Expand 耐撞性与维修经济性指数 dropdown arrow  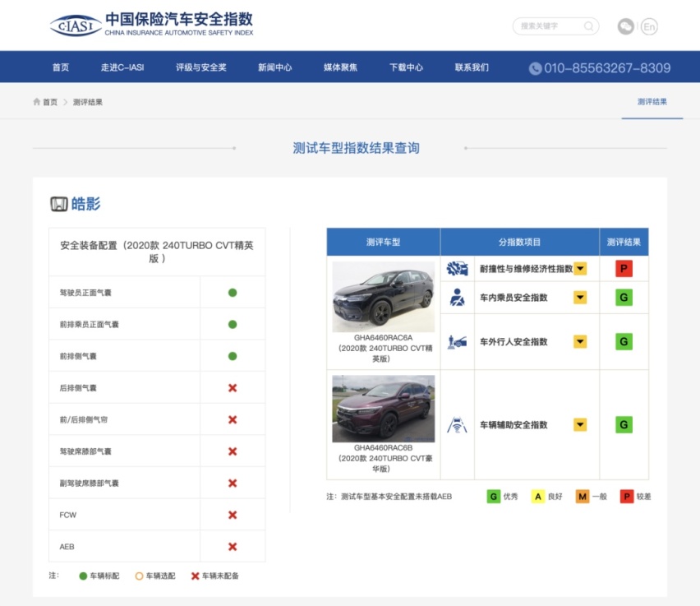pos(580,269)
